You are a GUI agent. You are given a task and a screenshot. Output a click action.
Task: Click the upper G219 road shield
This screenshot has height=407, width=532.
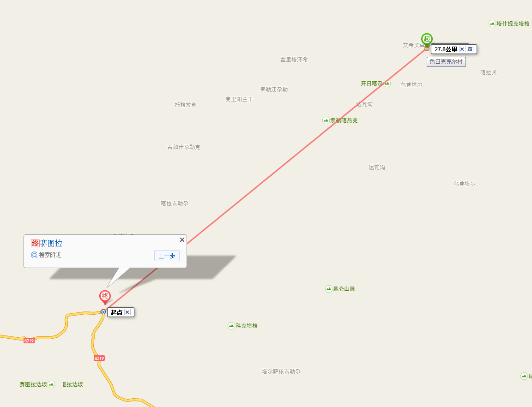pos(29,341)
